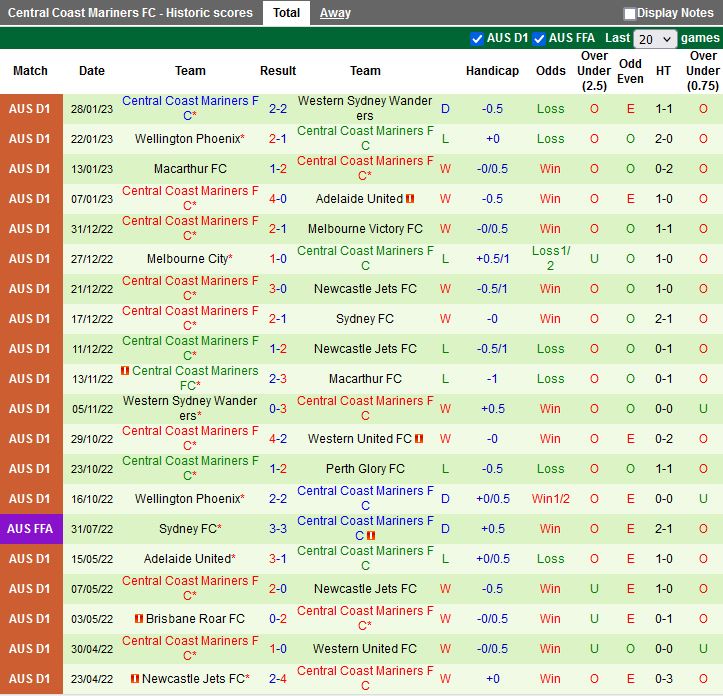Click the AUS D1 label for 28/01/23
The image size is (723, 696).
30,109
